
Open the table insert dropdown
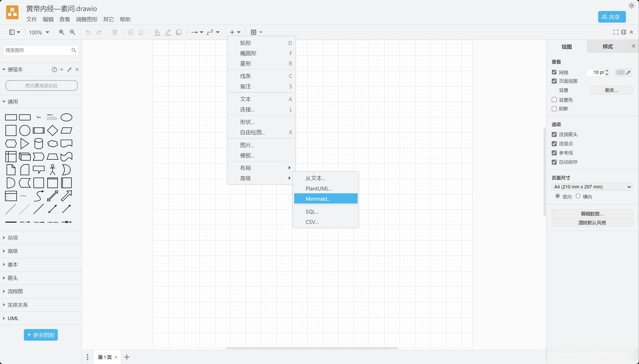(x=256, y=32)
